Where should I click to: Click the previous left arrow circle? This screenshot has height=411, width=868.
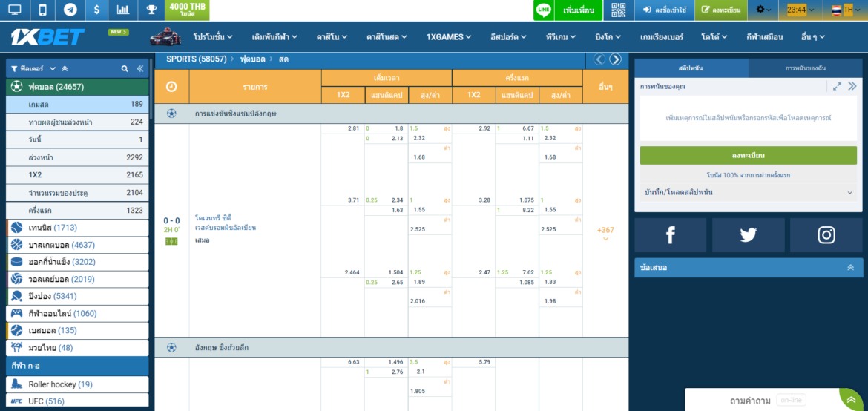click(x=599, y=59)
